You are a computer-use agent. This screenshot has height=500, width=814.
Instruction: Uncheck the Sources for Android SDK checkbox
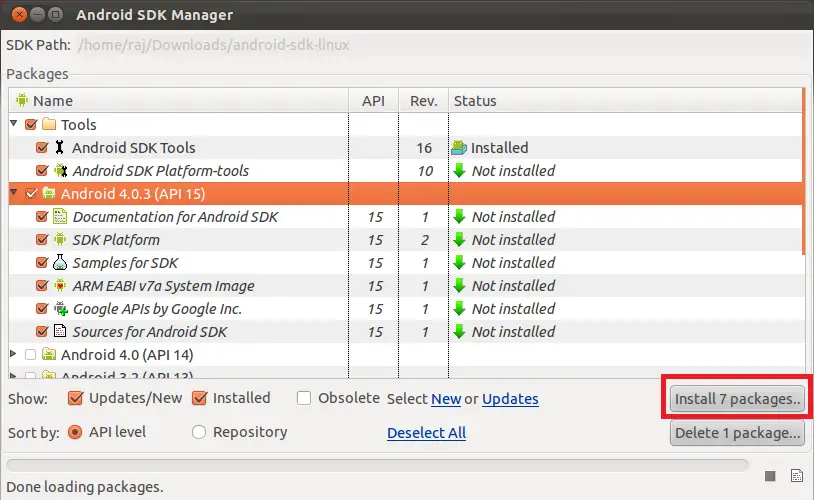click(x=42, y=331)
